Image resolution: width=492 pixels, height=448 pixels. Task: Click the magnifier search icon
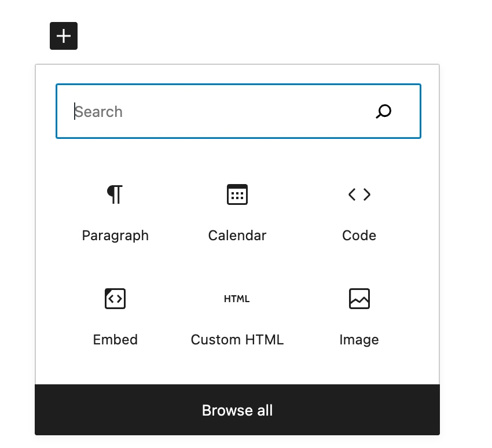coord(383,111)
